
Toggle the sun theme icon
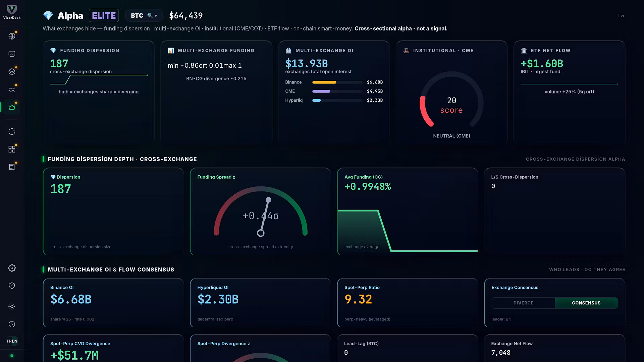point(12,306)
